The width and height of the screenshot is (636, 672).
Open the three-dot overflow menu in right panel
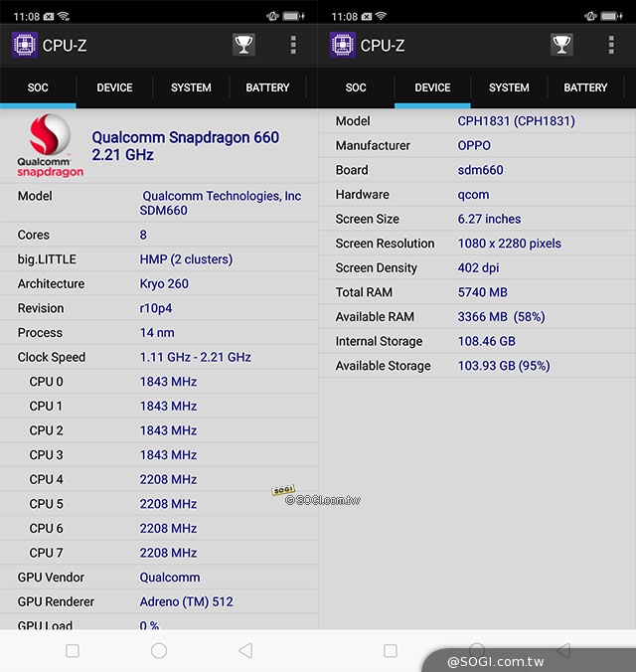pos(611,45)
